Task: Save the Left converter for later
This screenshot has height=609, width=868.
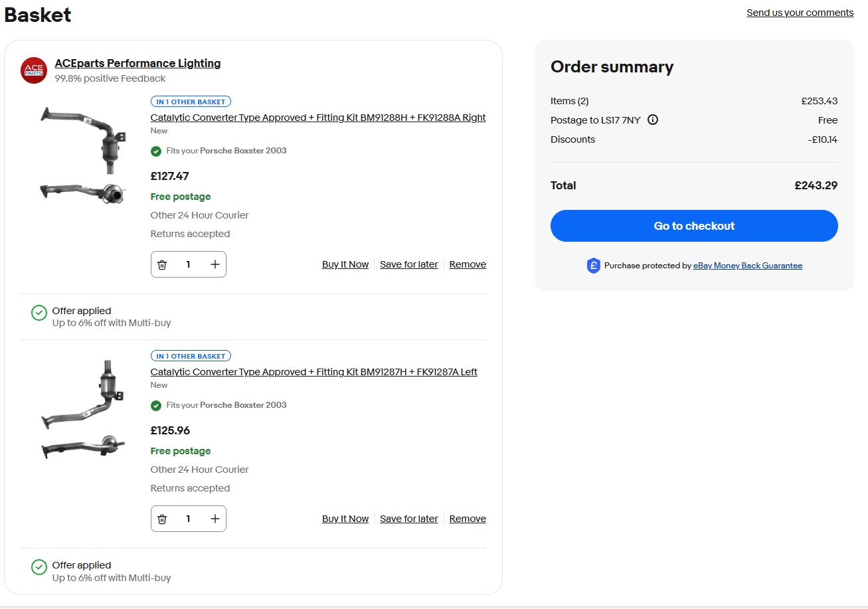Action: tap(408, 519)
